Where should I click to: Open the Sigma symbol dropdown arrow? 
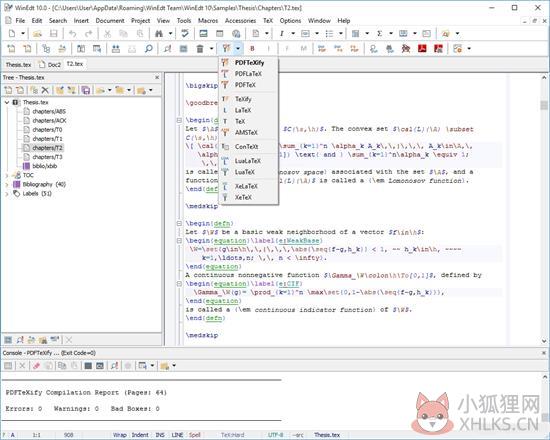point(391,34)
